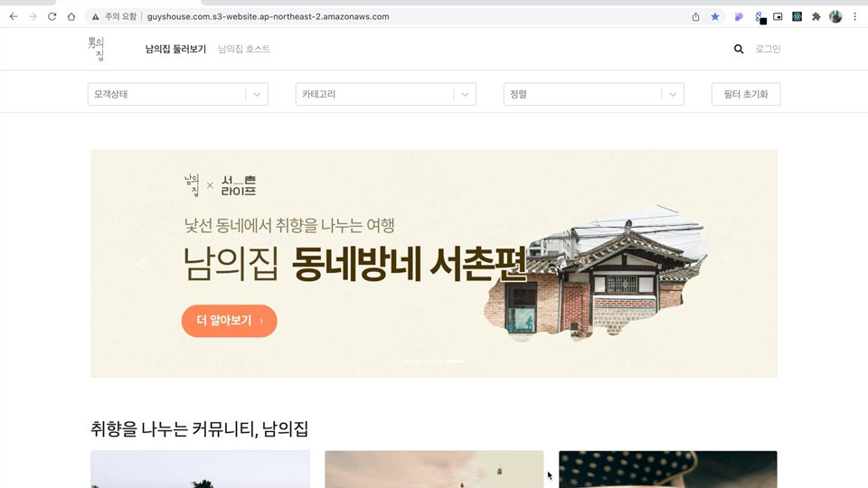
Task: Select the third carousel indicator dash
Action: point(456,361)
